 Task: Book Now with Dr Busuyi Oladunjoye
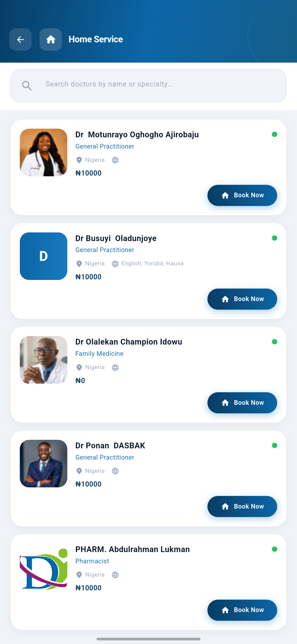pos(242,299)
